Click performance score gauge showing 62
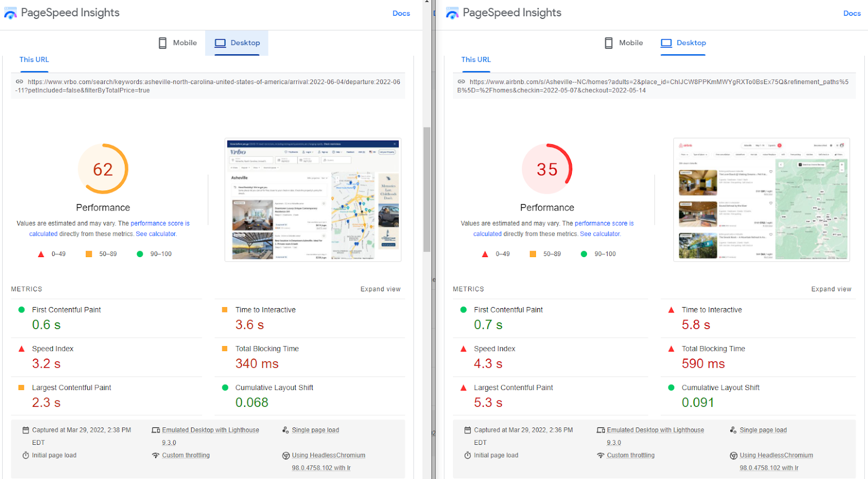The image size is (868, 479). [x=103, y=169]
